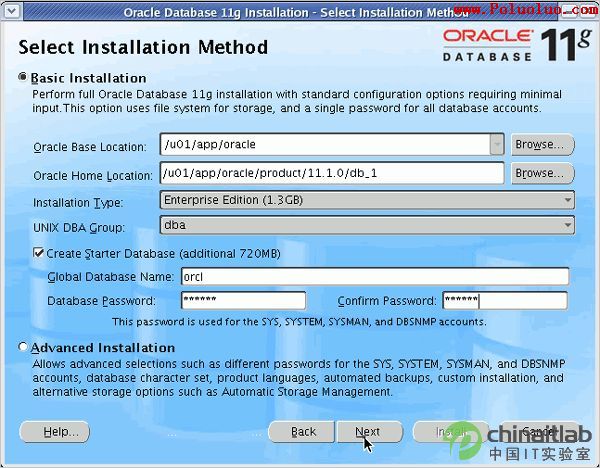This screenshot has height=468, width=600.
Task: Click the 'Database Password:' label
Action: coord(101,301)
